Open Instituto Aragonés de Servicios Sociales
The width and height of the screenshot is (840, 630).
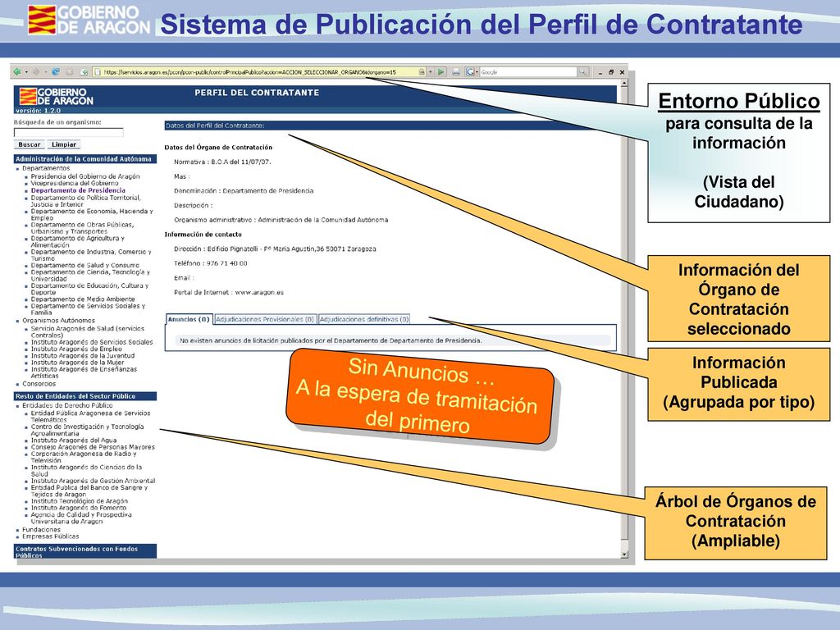92,342
